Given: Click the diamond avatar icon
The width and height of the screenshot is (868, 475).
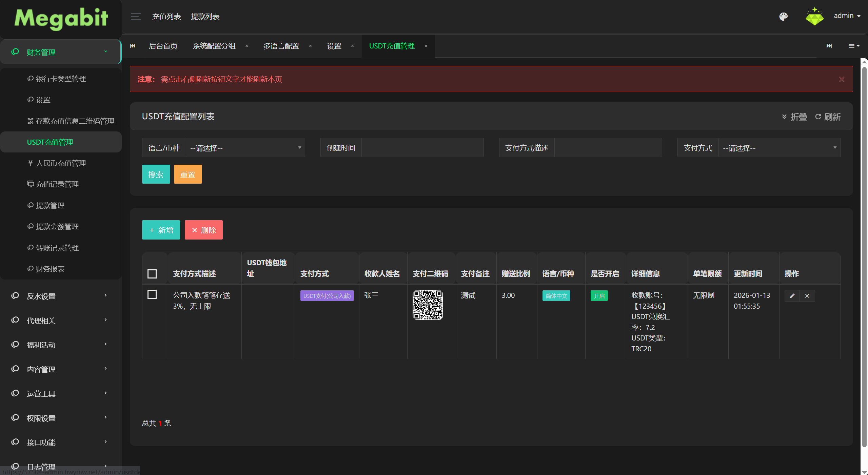Looking at the screenshot, I should [x=814, y=16].
